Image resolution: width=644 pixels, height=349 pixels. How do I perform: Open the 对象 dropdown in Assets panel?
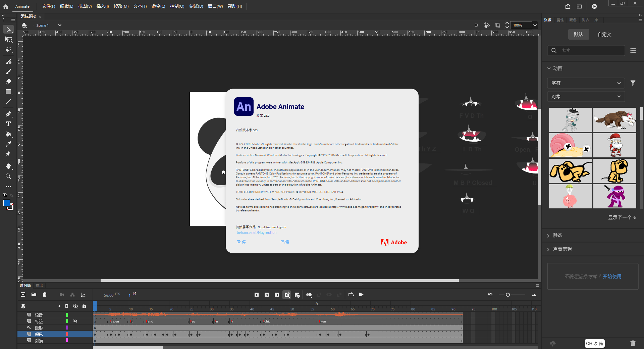tap(586, 97)
